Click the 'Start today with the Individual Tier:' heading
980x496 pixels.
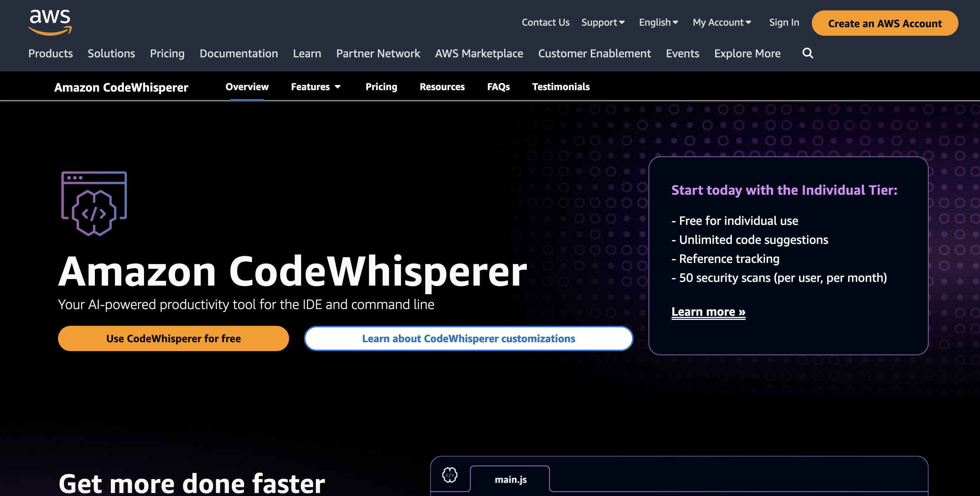coord(784,190)
